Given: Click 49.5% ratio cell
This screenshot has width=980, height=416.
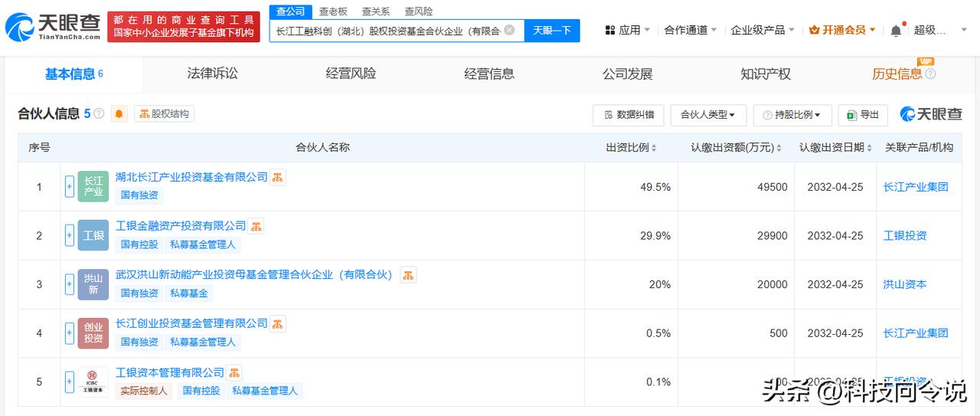Looking at the screenshot, I should point(655,187).
